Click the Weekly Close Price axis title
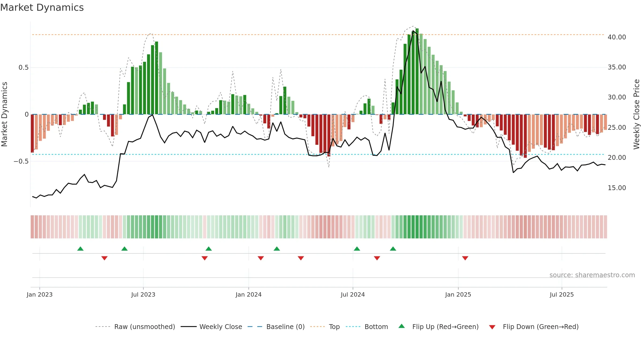Image resolution: width=644 pixels, height=362 pixels. pos(636,114)
